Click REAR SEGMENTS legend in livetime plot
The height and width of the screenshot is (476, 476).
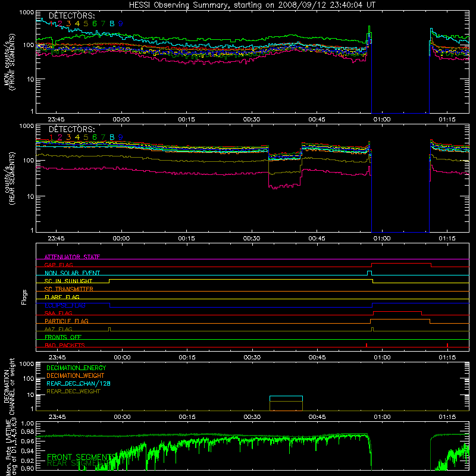[79, 464]
